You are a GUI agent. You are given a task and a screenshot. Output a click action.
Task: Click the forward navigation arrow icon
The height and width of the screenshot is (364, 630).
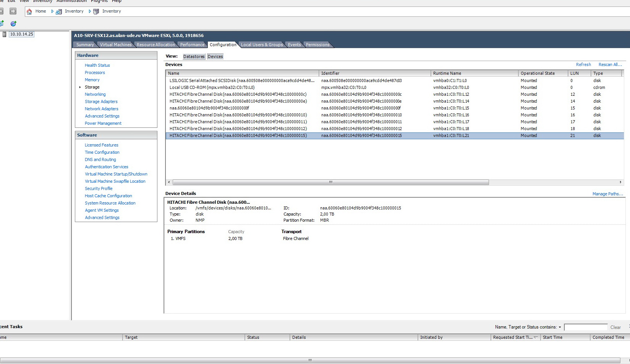(13, 11)
